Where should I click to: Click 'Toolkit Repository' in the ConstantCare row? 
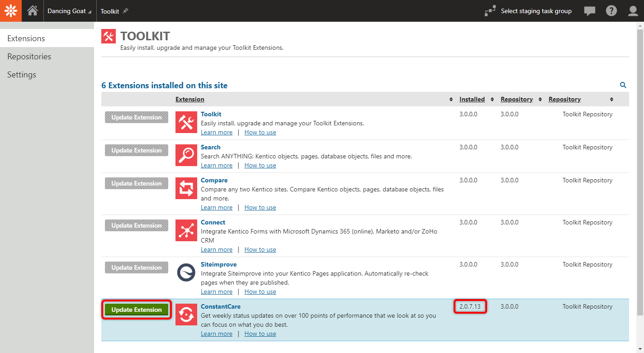tap(587, 307)
